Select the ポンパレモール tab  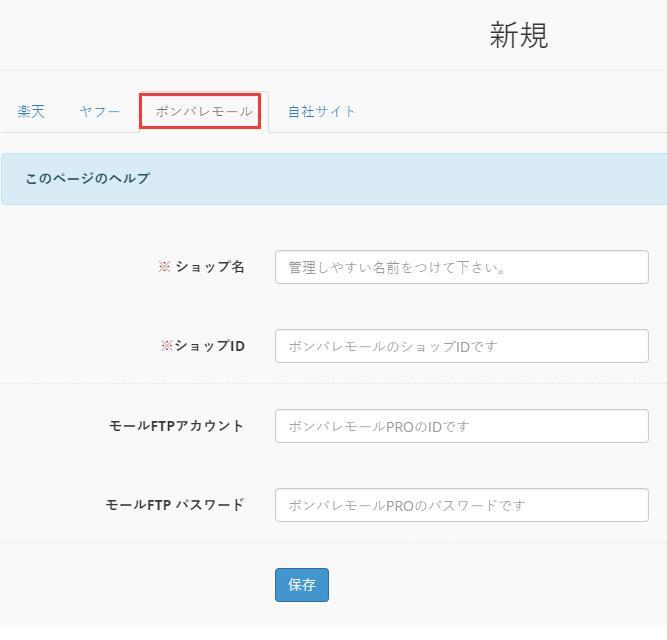(x=204, y=111)
